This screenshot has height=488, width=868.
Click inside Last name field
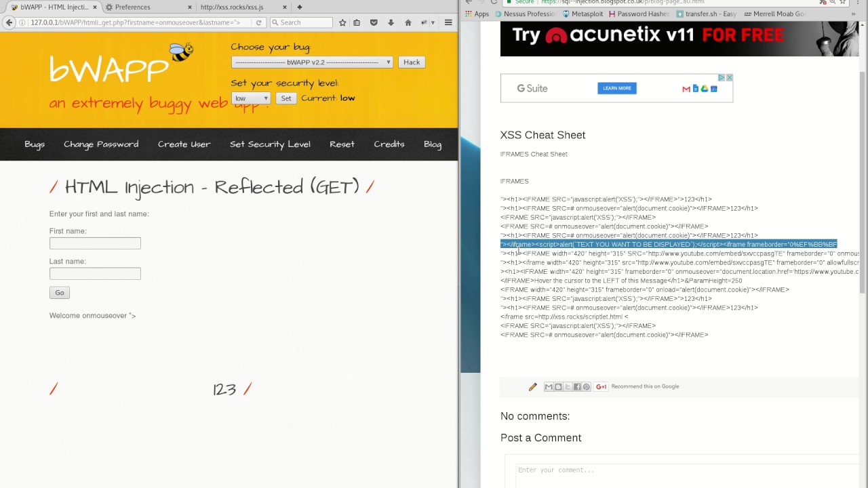tap(95, 274)
